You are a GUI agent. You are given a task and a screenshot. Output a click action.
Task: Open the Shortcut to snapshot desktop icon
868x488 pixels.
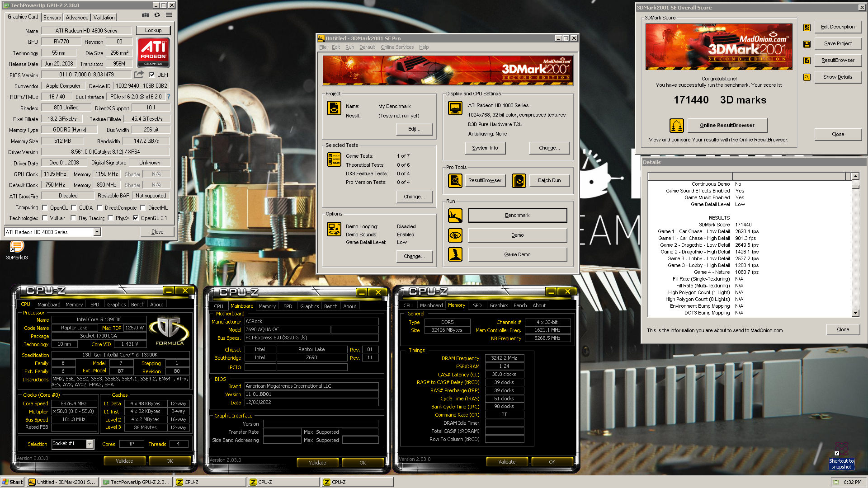[841, 456]
